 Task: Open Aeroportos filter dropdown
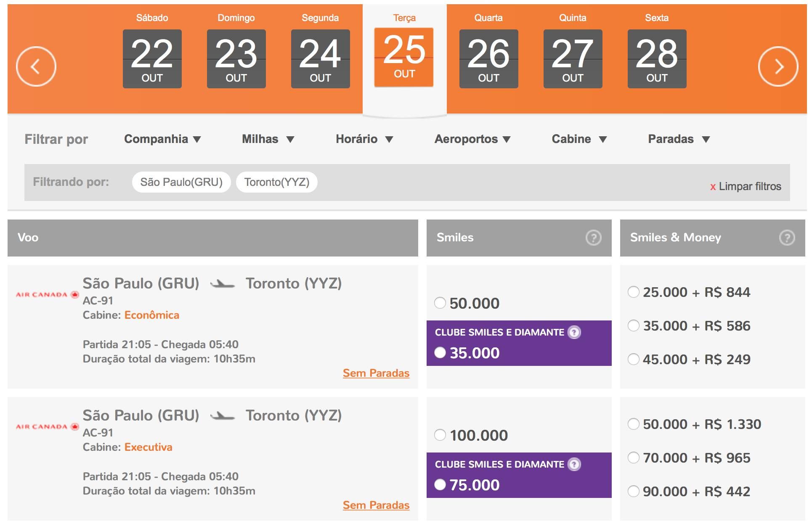tap(472, 139)
